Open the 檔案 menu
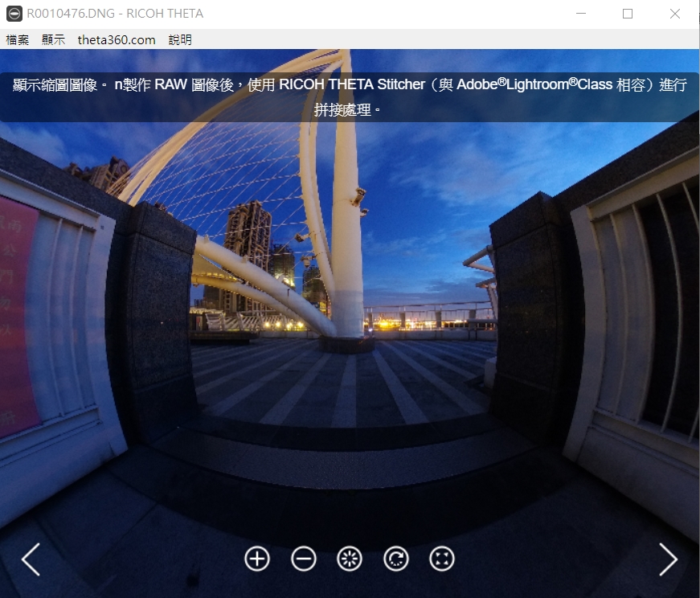 pyautogui.click(x=18, y=39)
